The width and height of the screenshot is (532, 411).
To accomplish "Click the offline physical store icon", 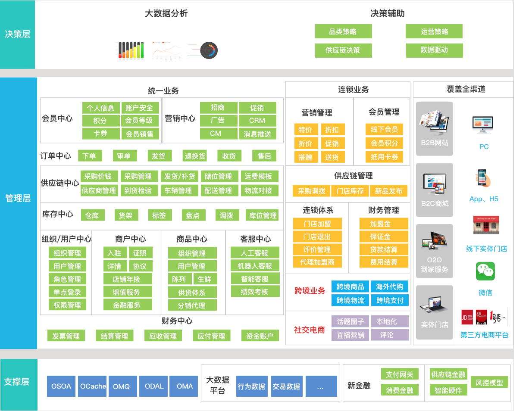I will 486,225.
